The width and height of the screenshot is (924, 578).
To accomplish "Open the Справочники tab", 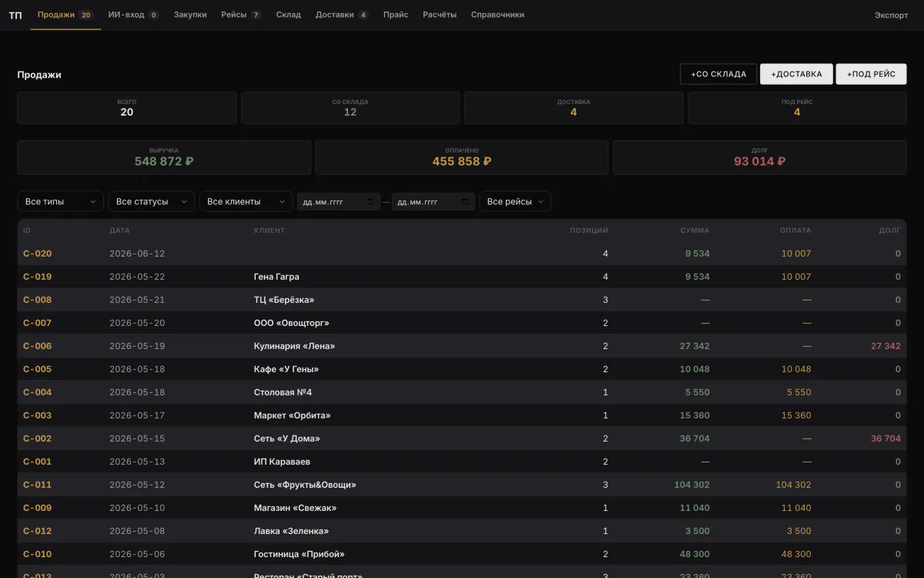I will [497, 15].
